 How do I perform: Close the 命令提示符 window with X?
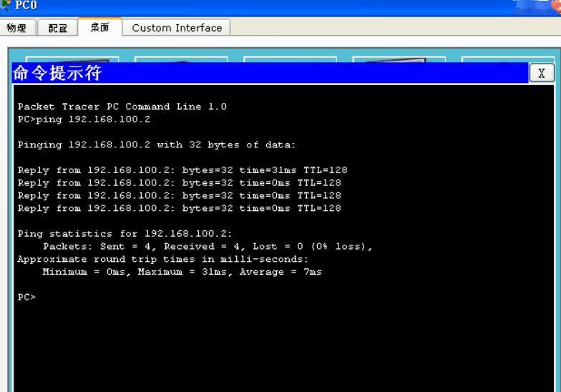coord(541,73)
